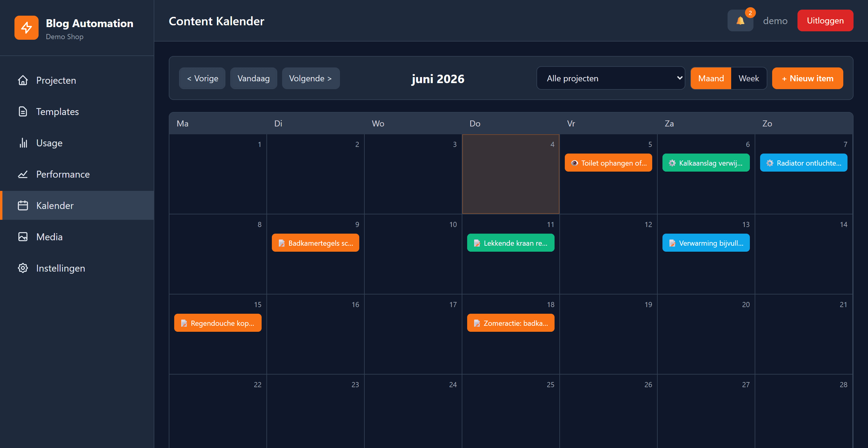The height and width of the screenshot is (448, 868).
Task: Select Kalender in the sidebar
Action: (x=77, y=206)
